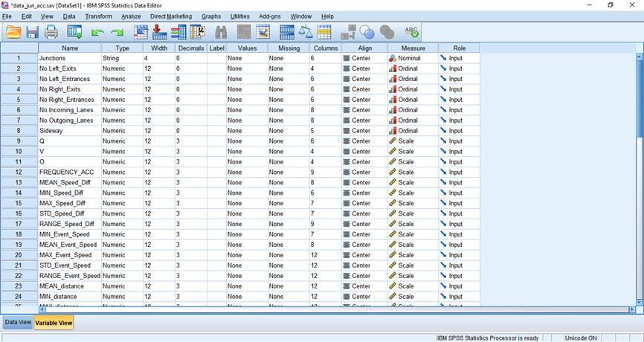The image size is (644, 342).
Task: Insert variable icon in toolbar
Action: click(x=263, y=32)
